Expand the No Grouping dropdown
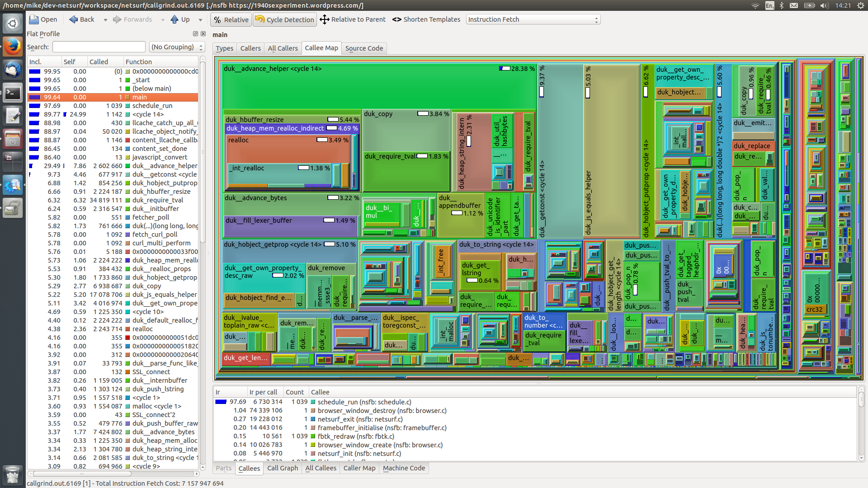 point(177,47)
